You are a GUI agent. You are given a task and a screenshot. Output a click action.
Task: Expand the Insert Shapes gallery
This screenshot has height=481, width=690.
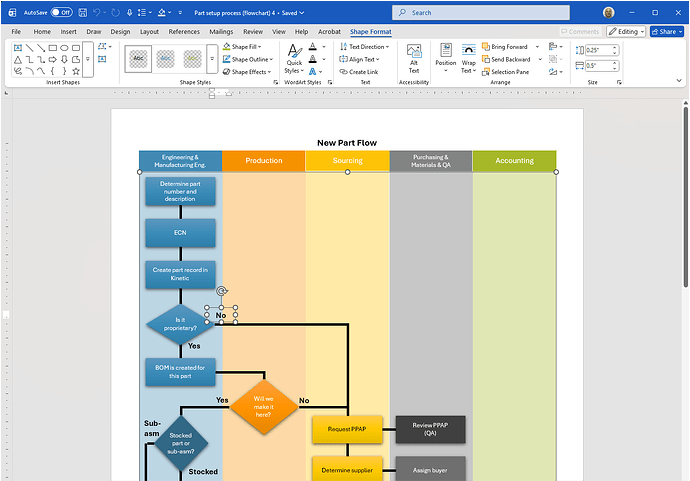point(88,59)
